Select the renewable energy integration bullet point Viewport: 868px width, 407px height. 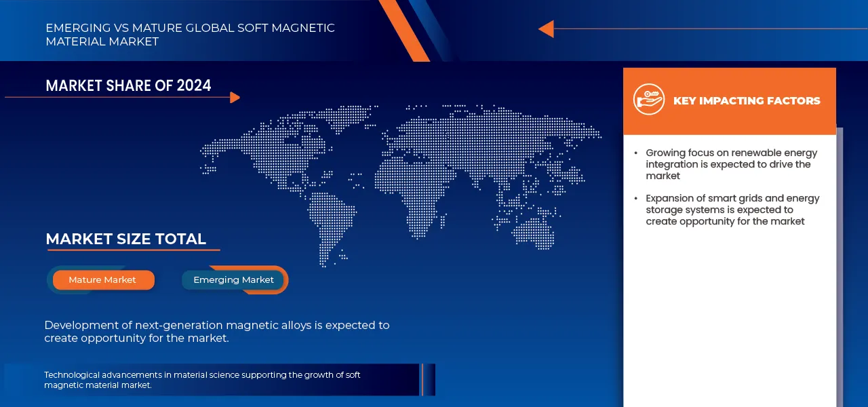[731, 163]
